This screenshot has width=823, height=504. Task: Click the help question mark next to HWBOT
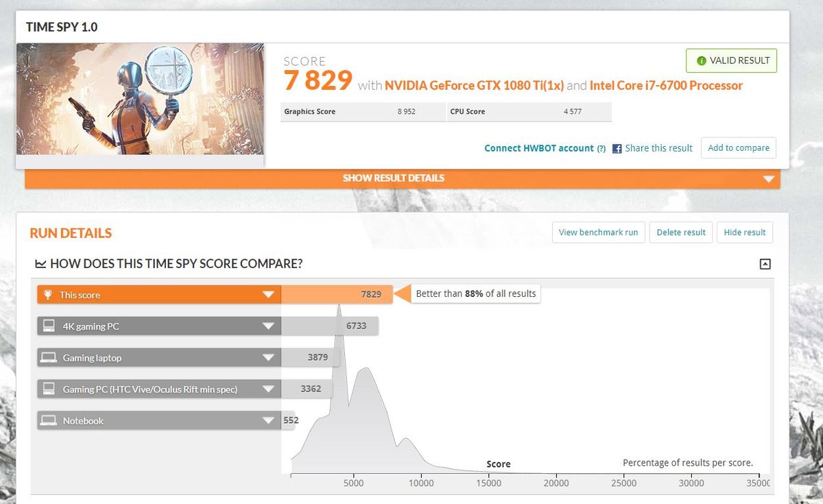tap(601, 148)
